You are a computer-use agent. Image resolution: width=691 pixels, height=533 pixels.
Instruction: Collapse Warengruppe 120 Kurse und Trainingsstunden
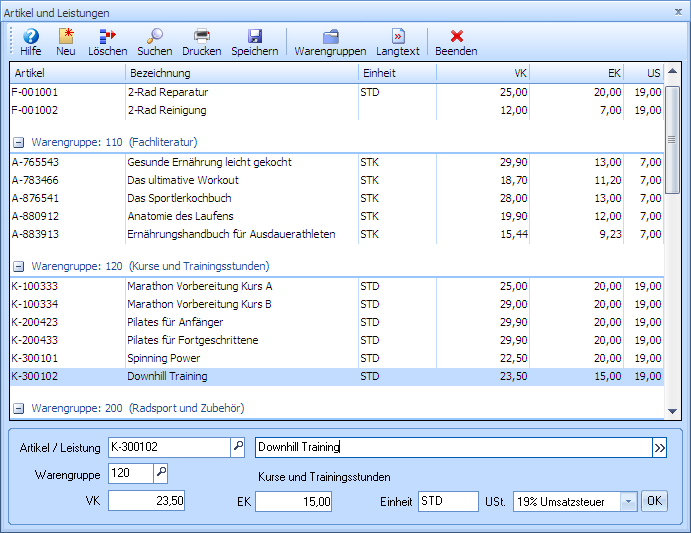pyautogui.click(x=18, y=266)
